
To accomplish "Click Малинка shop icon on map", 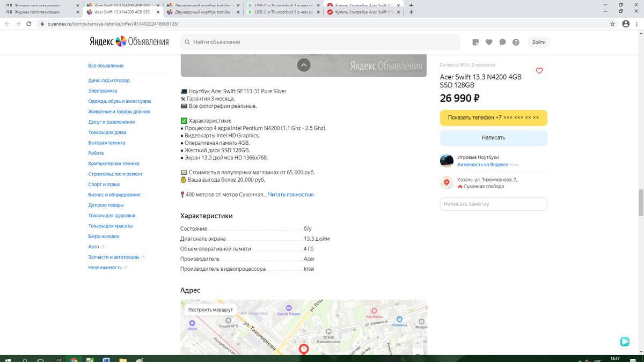I will pyautogui.click(x=399, y=319).
